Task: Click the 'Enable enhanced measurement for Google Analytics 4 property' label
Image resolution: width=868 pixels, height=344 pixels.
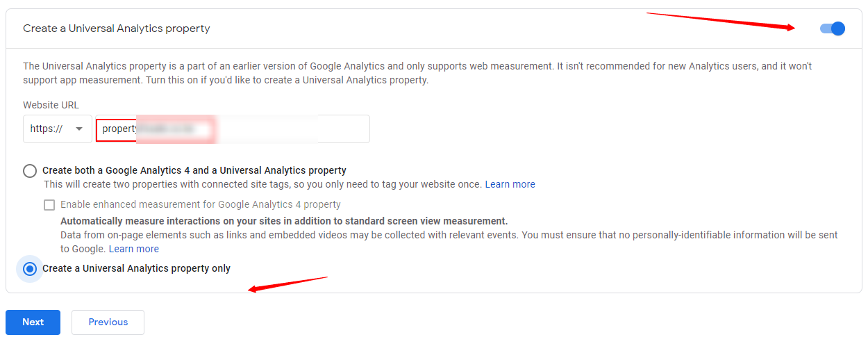Action: (201, 205)
